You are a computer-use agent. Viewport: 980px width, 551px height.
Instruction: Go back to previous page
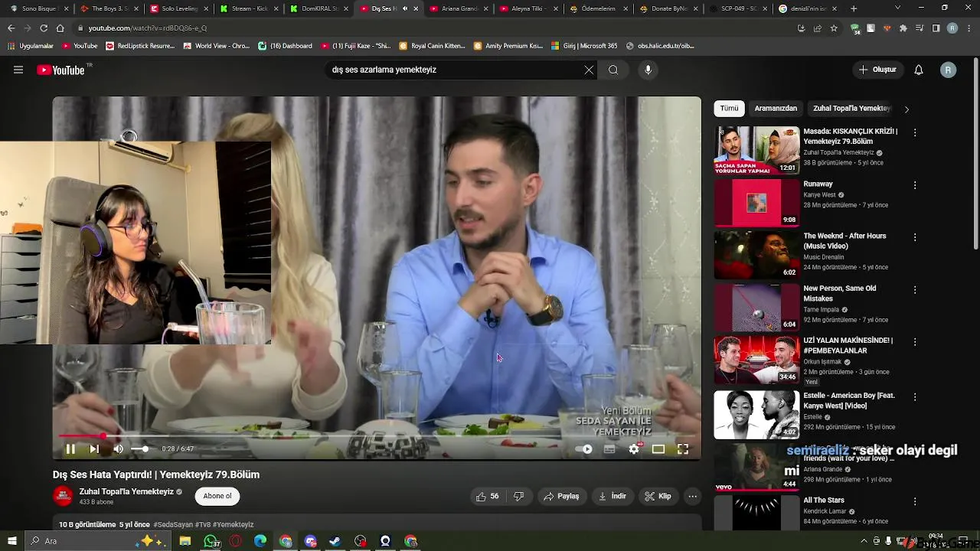[11, 28]
